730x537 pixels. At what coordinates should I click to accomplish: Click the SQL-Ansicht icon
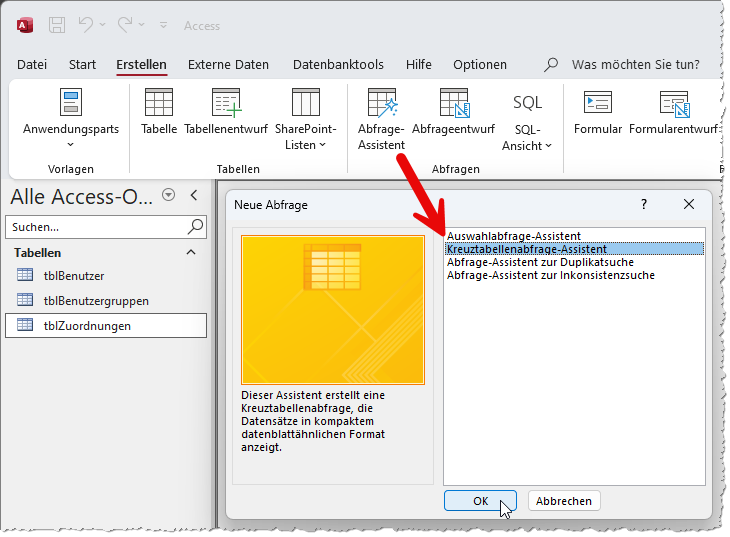pyautogui.click(x=527, y=103)
